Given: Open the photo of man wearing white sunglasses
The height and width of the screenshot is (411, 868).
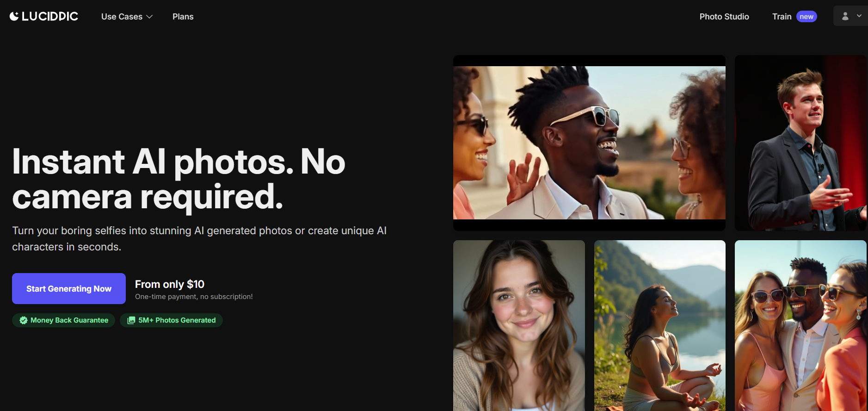Looking at the screenshot, I should [589, 143].
